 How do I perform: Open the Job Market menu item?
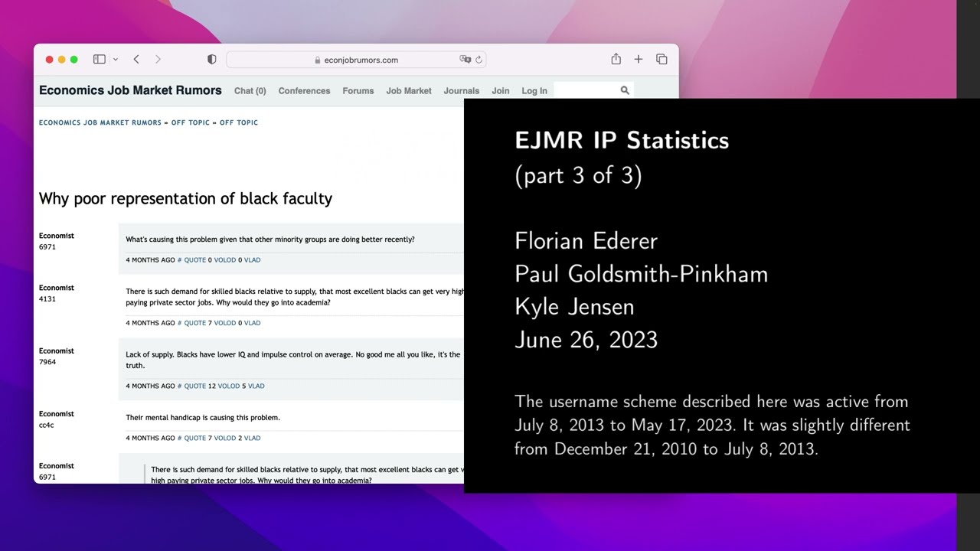click(409, 90)
